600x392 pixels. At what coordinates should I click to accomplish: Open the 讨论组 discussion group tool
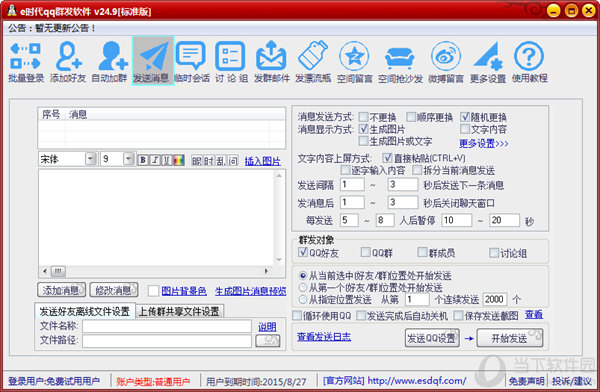231,62
